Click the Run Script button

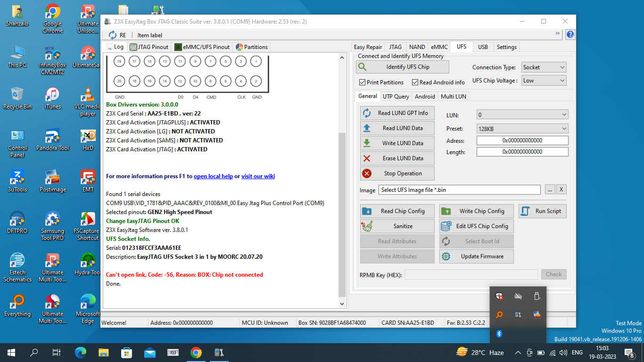point(542,211)
